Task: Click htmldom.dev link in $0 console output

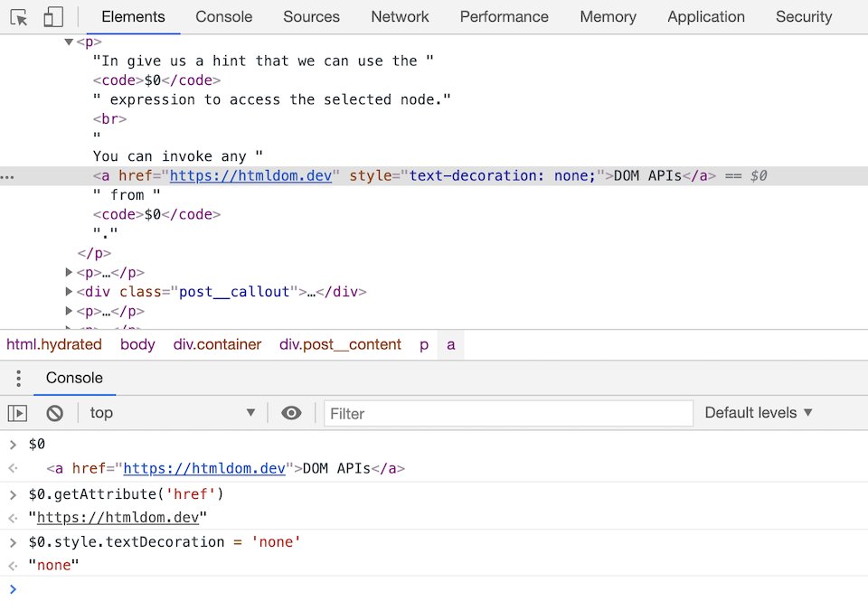Action: tap(204, 469)
